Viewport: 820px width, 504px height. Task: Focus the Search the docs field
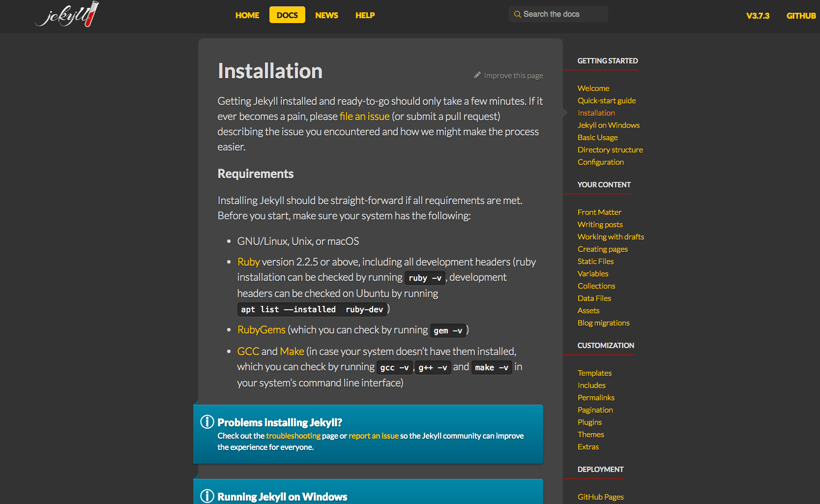pos(558,14)
